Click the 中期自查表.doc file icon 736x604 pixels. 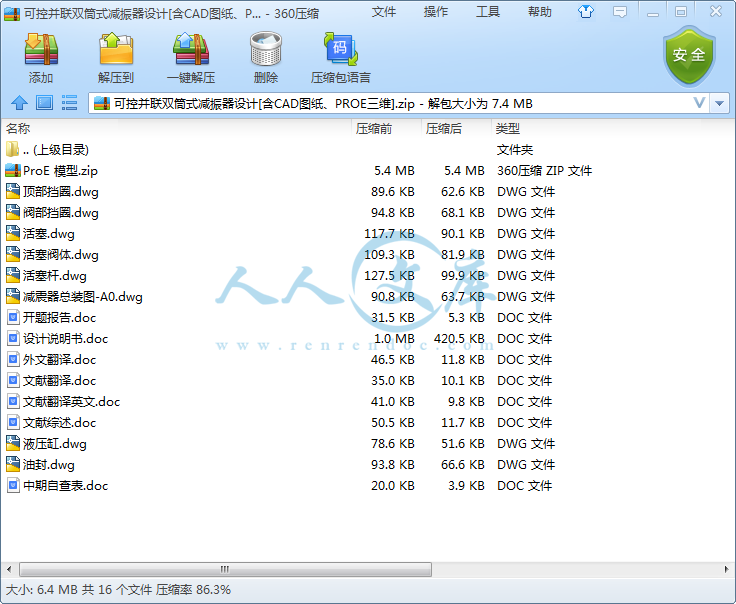coord(13,486)
